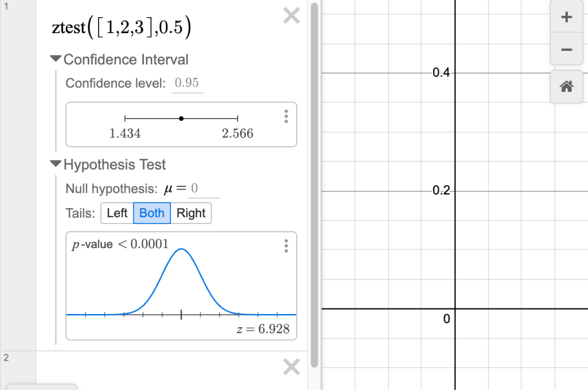588x391 pixels.
Task: Select the row 2 number tab
Action: pos(18,370)
